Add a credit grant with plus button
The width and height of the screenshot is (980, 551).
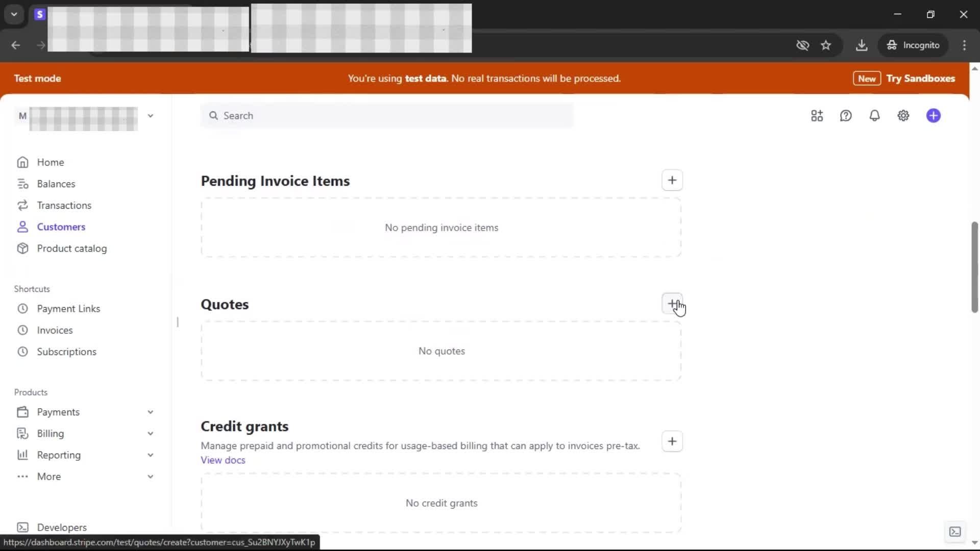(672, 441)
